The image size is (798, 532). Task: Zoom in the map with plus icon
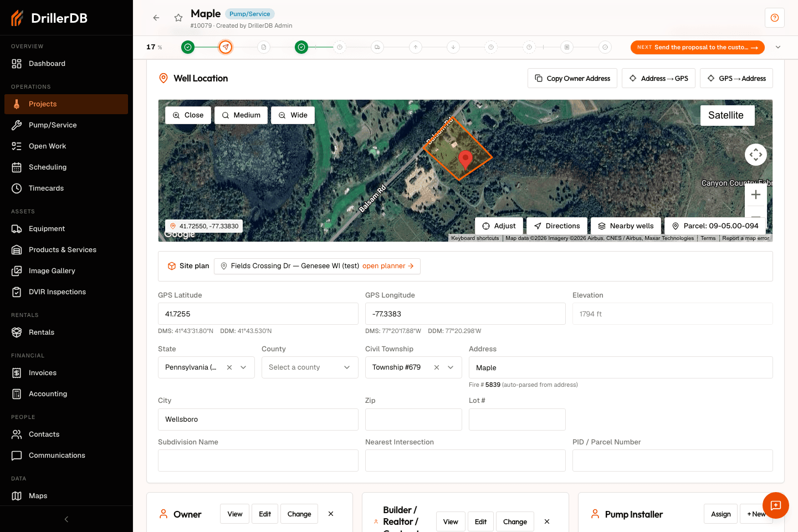click(x=756, y=195)
